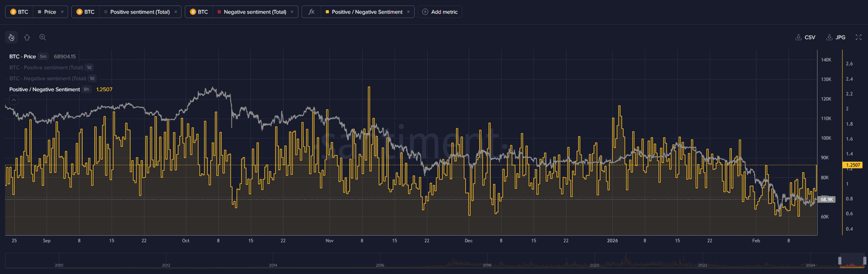This screenshot has width=868, height=274.
Task: Activate the magnifier zoom tool
Action: [42, 37]
